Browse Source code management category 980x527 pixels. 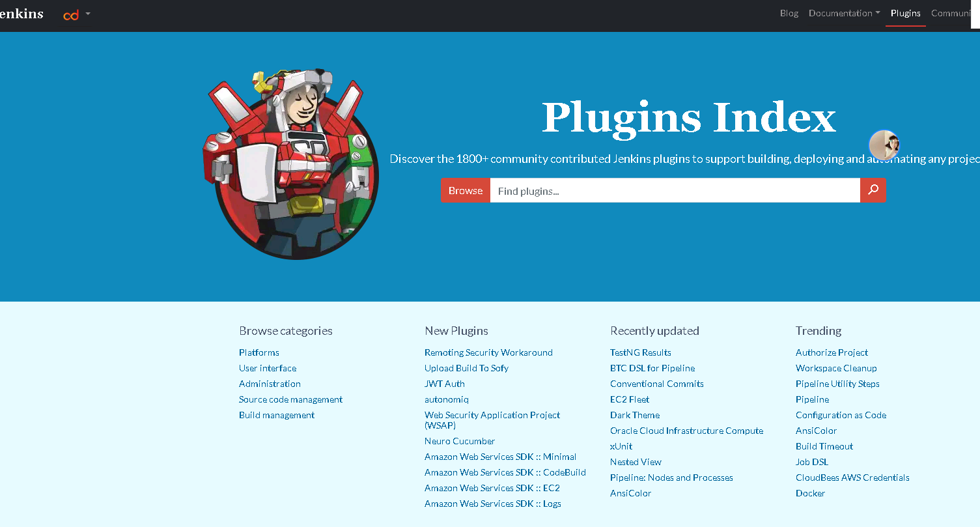[x=290, y=399]
